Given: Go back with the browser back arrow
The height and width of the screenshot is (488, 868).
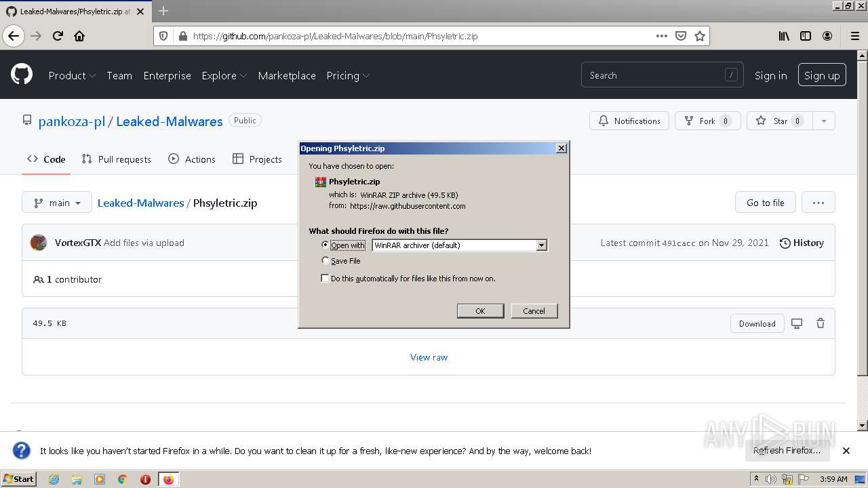Looking at the screenshot, I should pos(14,36).
